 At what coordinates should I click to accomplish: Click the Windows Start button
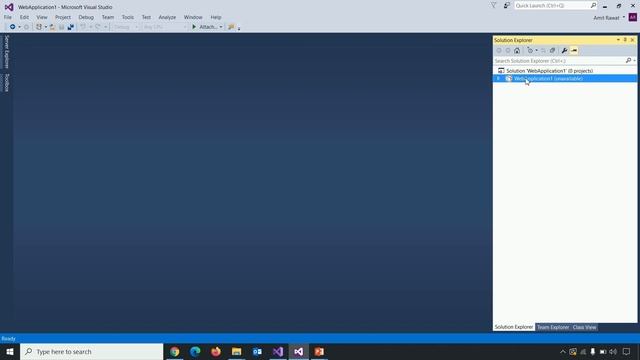[10, 351]
